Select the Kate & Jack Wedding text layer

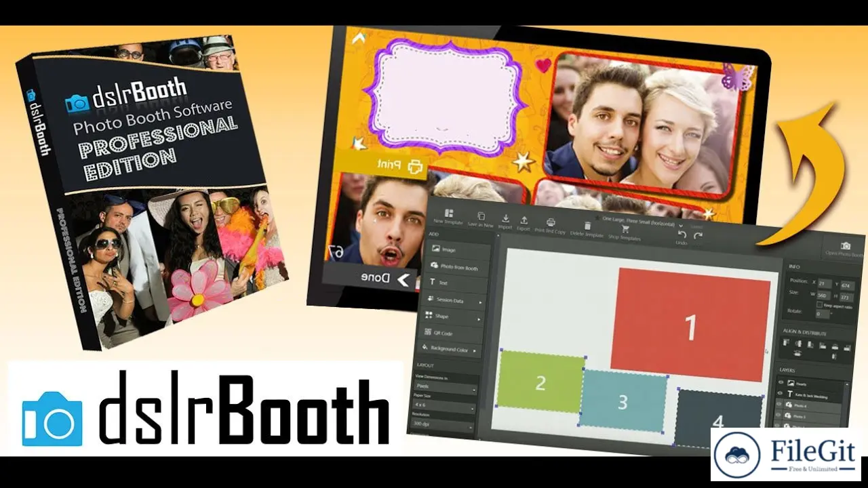click(x=814, y=395)
